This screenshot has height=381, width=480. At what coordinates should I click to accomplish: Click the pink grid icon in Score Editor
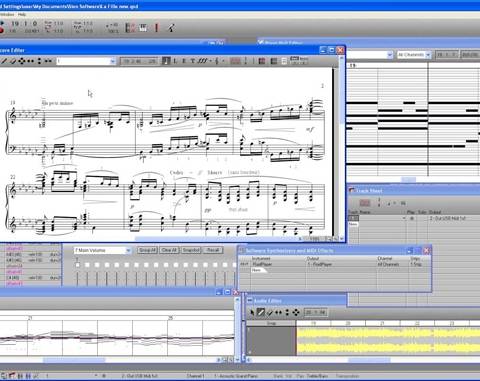click(x=235, y=61)
